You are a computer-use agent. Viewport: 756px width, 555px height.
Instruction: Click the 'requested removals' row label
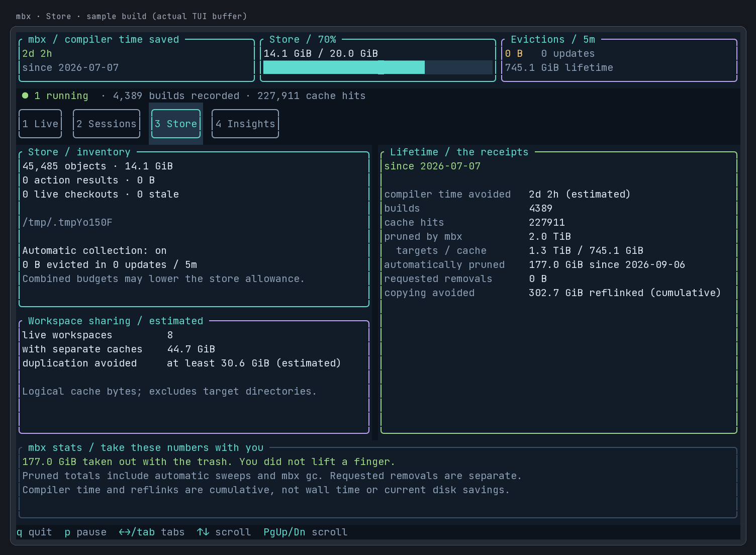438,279
